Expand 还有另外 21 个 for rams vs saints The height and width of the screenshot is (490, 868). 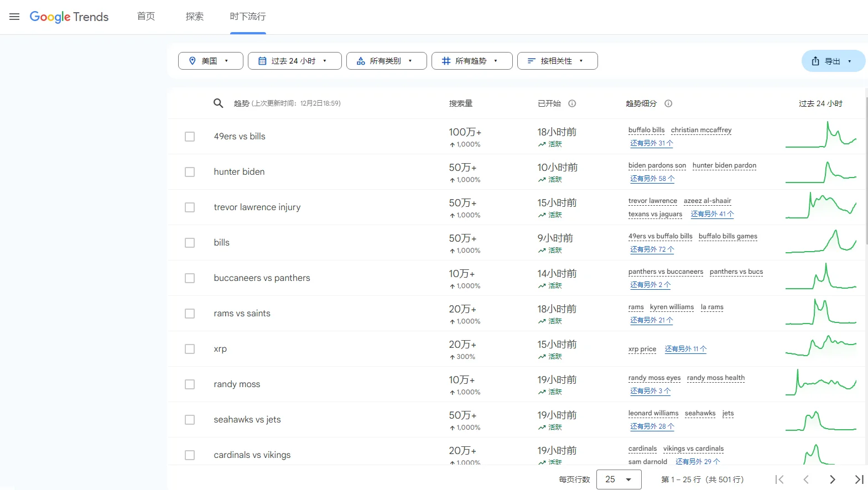coord(652,320)
